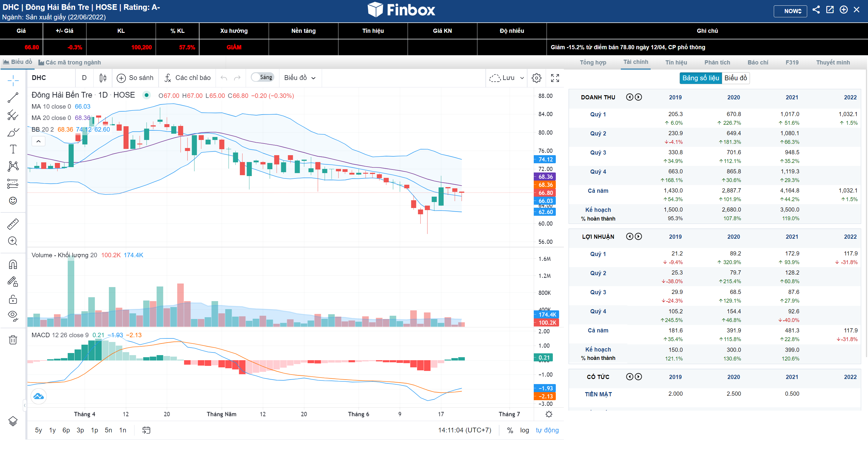This screenshot has height=453, width=868.
Task: Open candlestick chart style selector
Action: tap(103, 78)
